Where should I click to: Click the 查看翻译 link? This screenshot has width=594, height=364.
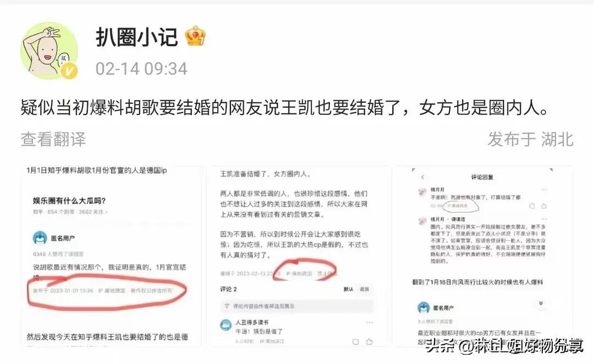53,139
